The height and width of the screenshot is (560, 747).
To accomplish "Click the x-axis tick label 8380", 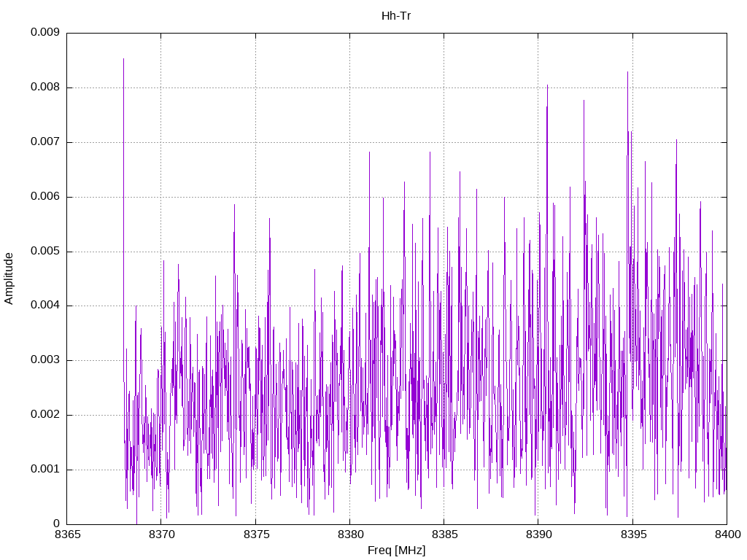I will coord(351,534).
